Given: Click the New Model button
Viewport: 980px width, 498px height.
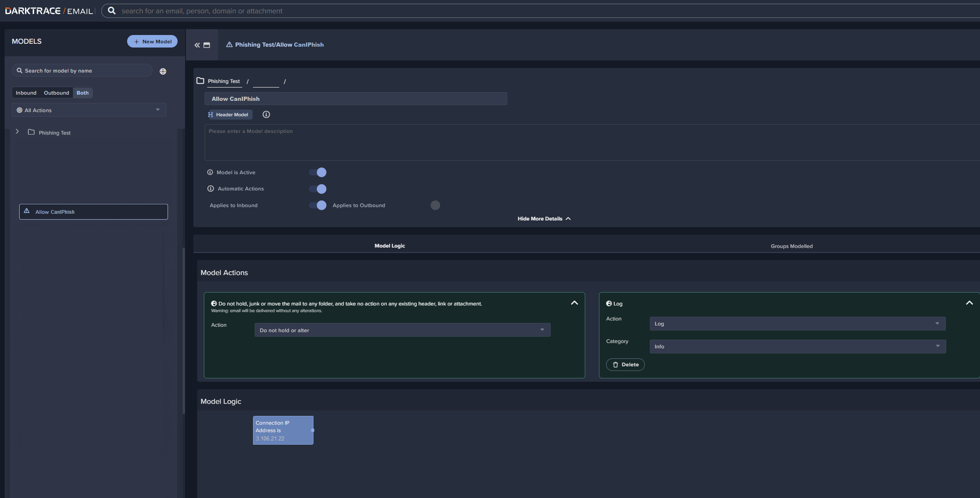Looking at the screenshot, I should [x=152, y=41].
